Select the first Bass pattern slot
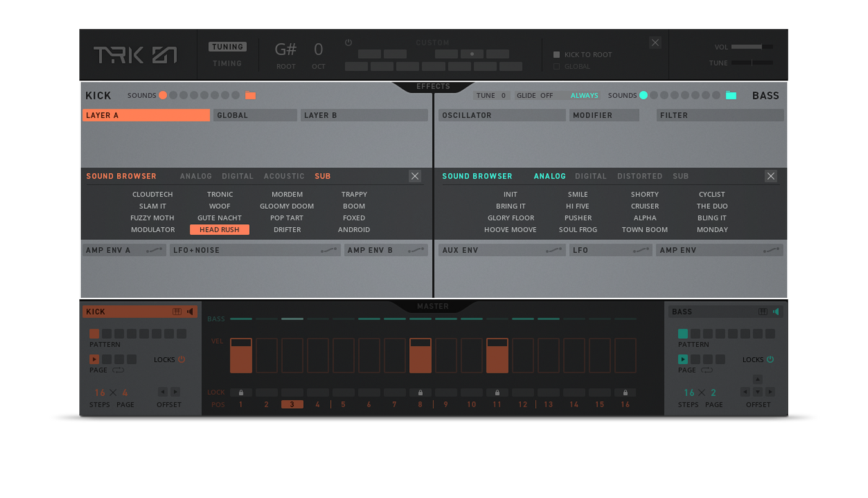Viewport: 868px width, 498px height. click(683, 334)
